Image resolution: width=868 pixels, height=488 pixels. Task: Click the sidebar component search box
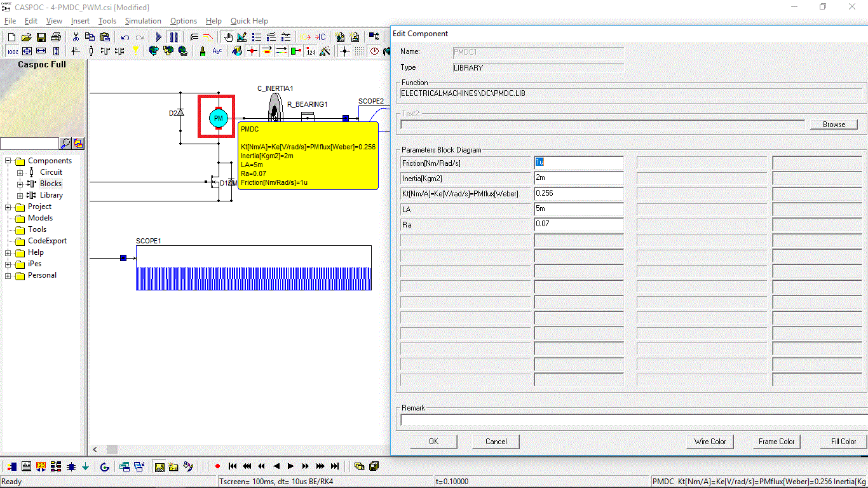pyautogui.click(x=30, y=144)
